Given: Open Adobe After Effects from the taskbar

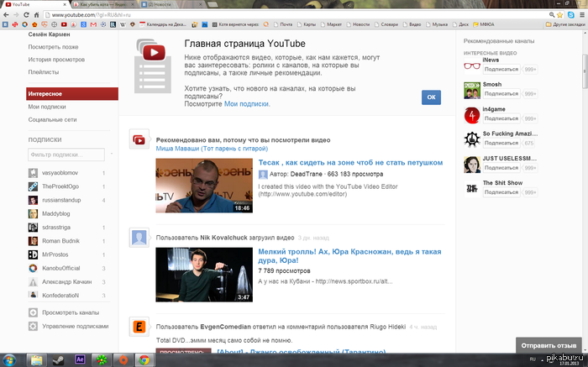Looking at the screenshot, I should pyautogui.click(x=81, y=359).
